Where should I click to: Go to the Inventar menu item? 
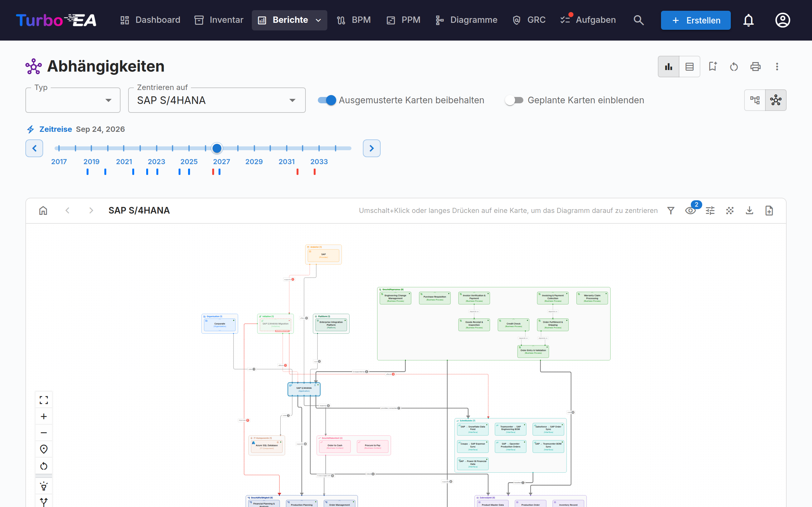219,20
